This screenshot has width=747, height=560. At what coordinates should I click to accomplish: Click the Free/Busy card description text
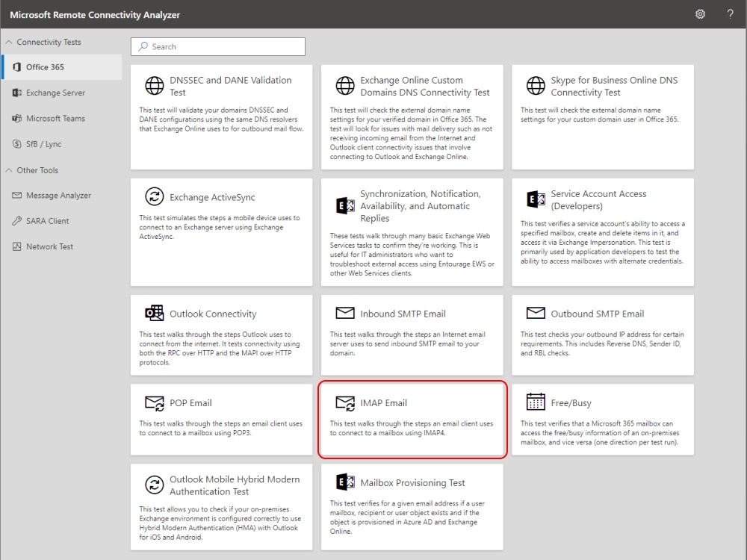point(600,433)
